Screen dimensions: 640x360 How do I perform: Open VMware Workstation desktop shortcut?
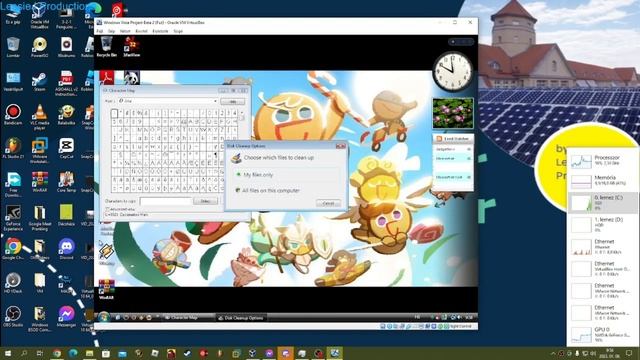point(40,151)
